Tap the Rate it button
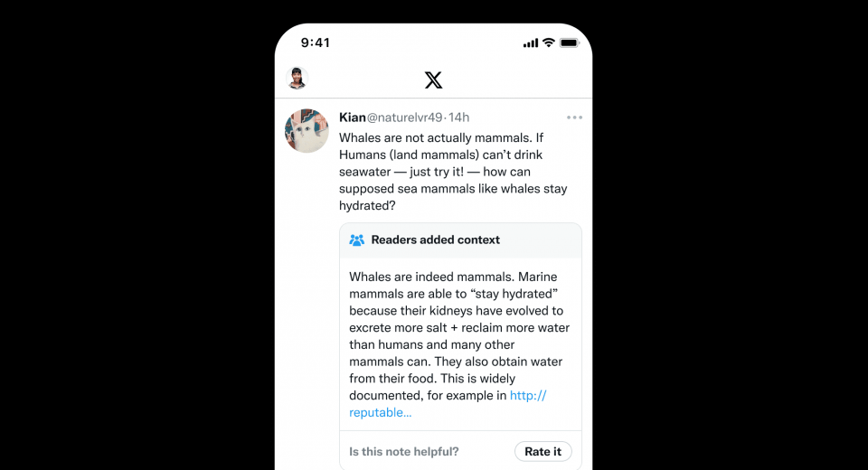 (x=543, y=451)
